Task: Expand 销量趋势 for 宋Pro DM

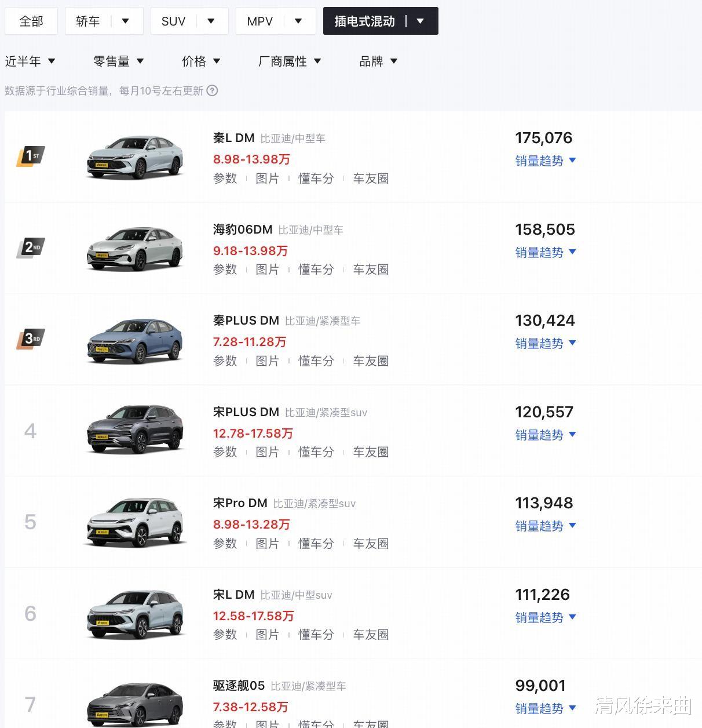Action: pyautogui.click(x=545, y=526)
